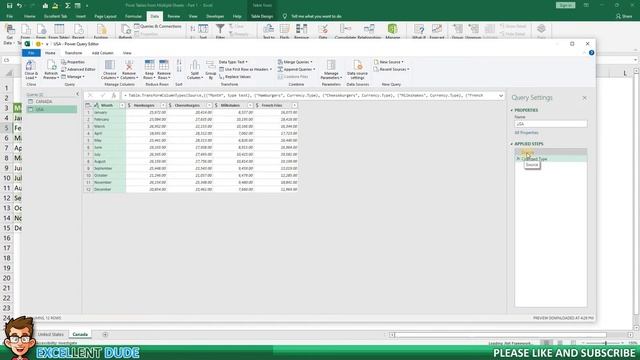The width and height of the screenshot is (640, 360).
Task: Collapse the Power Query ribbon with the caret
Action: click(x=583, y=53)
